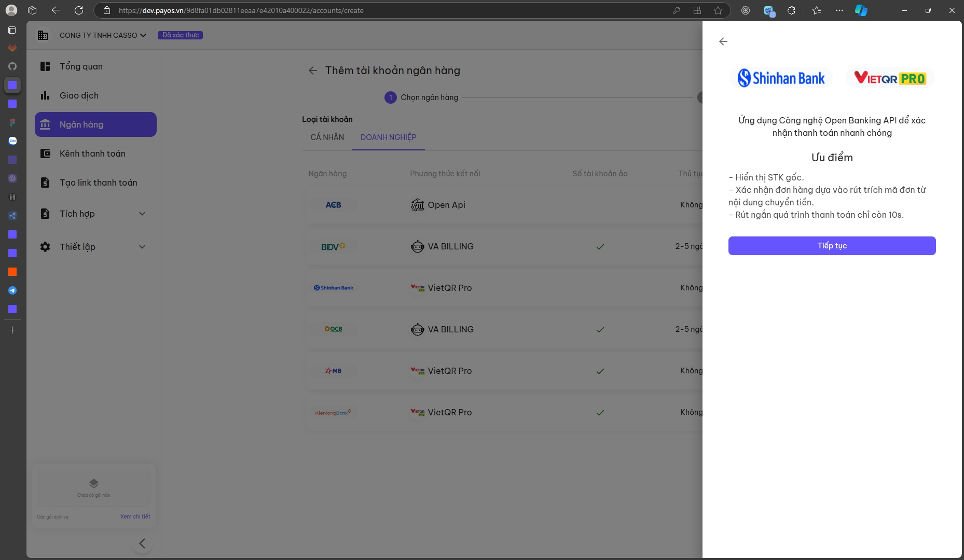Open Giao dịch in the sidebar
The width and height of the screenshot is (964, 560).
point(95,95)
